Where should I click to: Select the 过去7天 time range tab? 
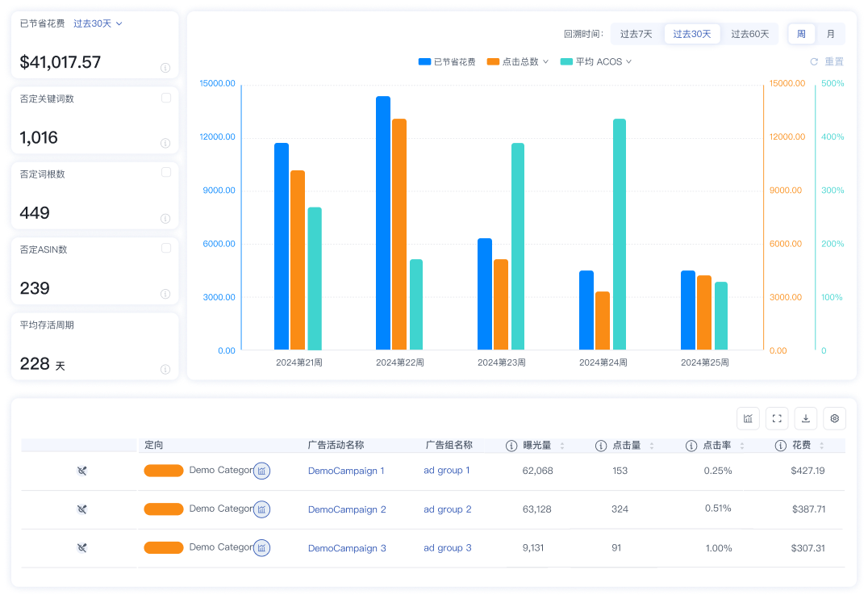[x=636, y=34]
